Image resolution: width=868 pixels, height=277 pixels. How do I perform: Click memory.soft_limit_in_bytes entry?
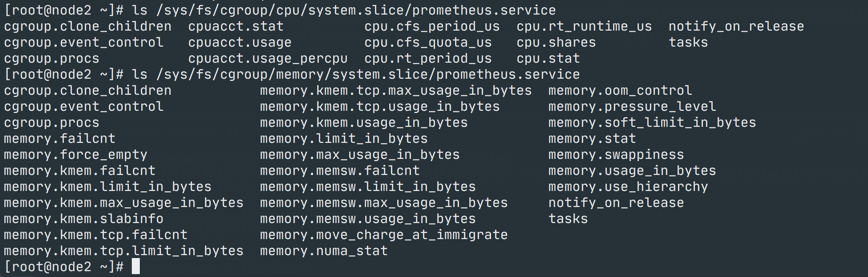coord(652,122)
